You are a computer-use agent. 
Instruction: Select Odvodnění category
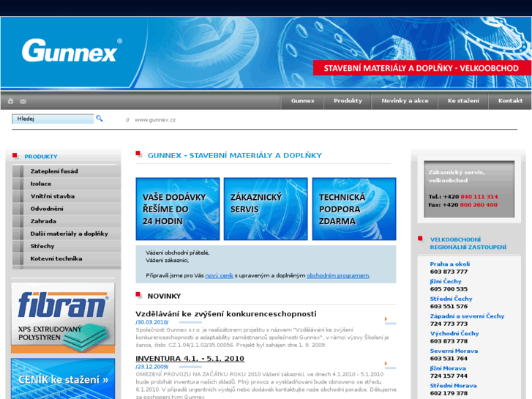point(67,209)
